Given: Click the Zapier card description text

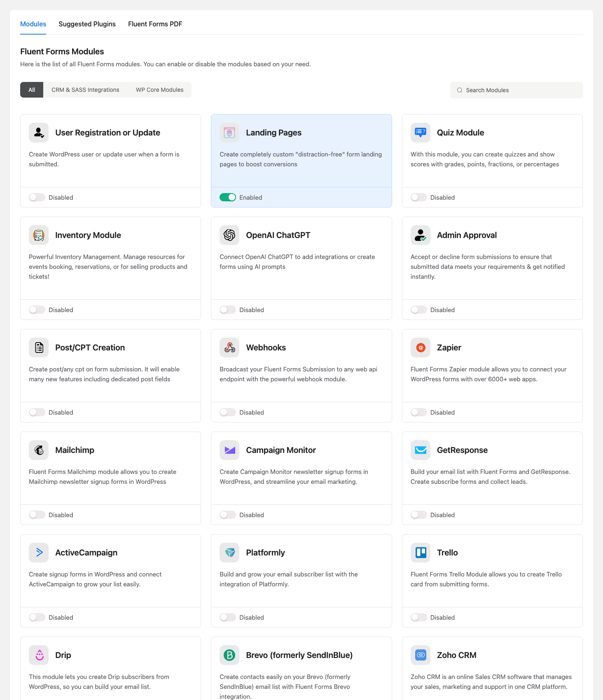Looking at the screenshot, I should pyautogui.click(x=488, y=374).
